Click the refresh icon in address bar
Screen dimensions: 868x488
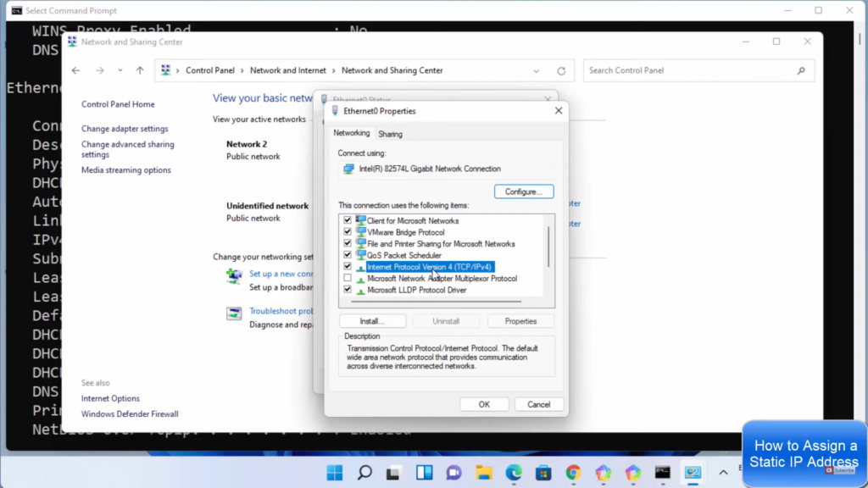point(561,71)
